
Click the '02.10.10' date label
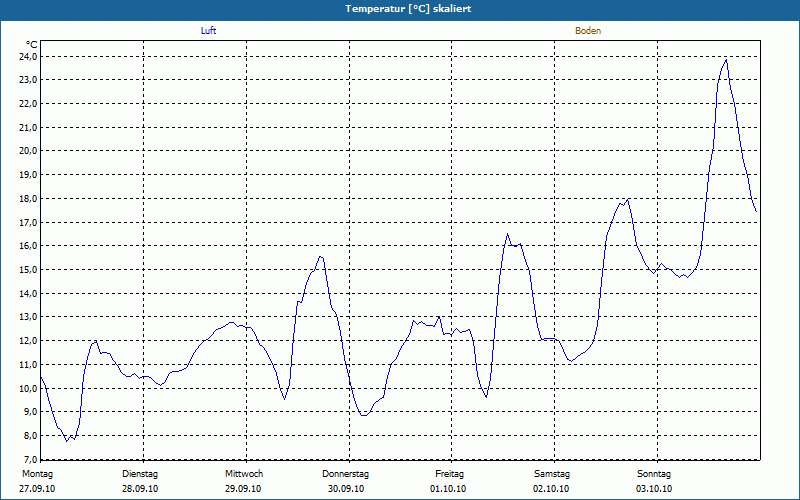coord(551,489)
